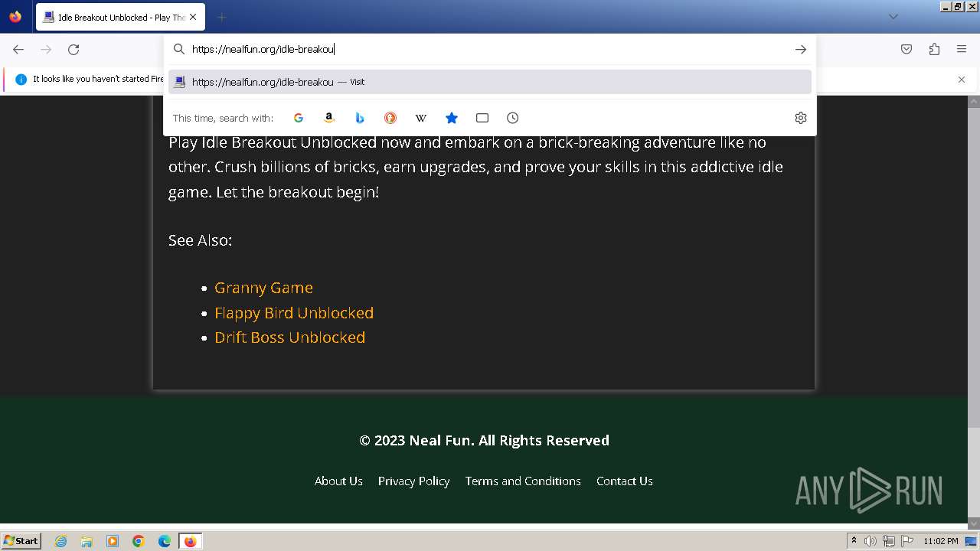Visit the suggested nealfun.org idle-breakou URL
The width and height of the screenshot is (980, 551).
point(490,82)
